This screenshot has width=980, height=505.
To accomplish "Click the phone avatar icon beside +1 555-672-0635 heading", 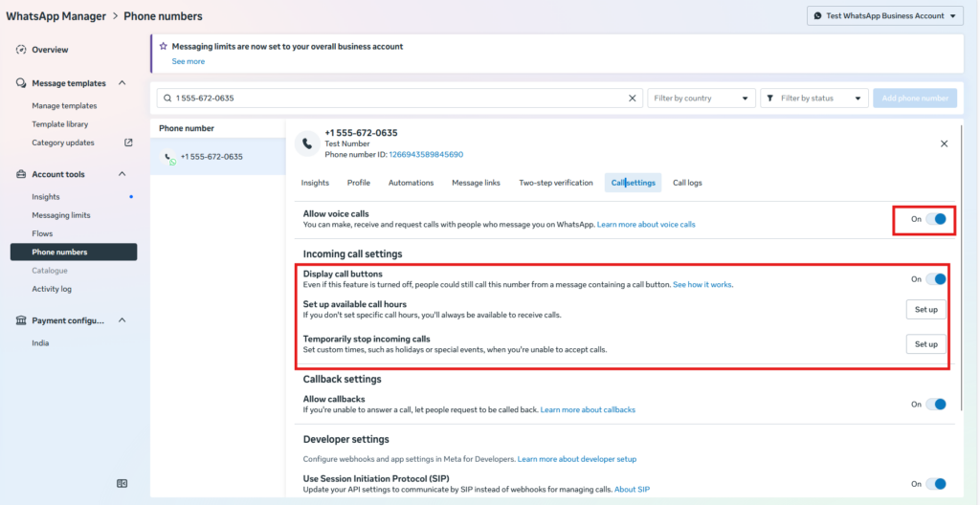I will point(307,143).
